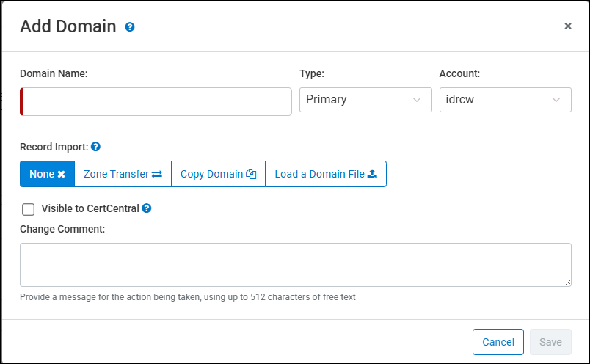Switch to Load a Domain File option
Viewport: 590px width, 364px height.
click(x=325, y=174)
